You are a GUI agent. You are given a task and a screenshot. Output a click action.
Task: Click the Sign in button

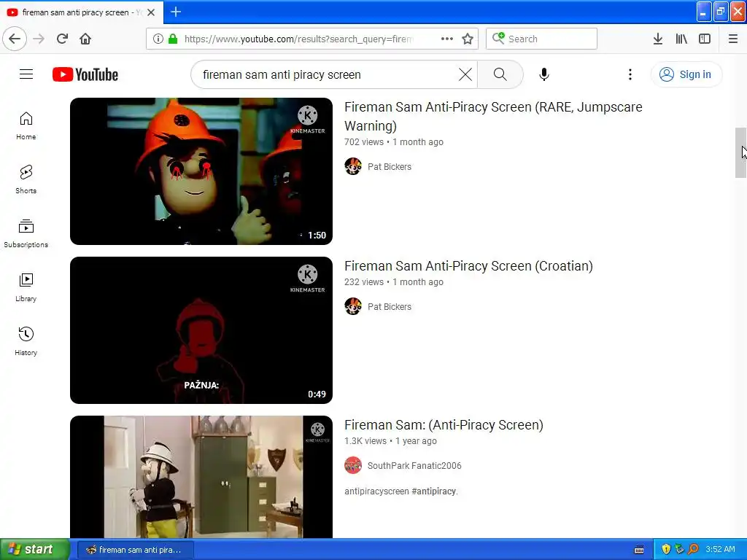click(686, 74)
